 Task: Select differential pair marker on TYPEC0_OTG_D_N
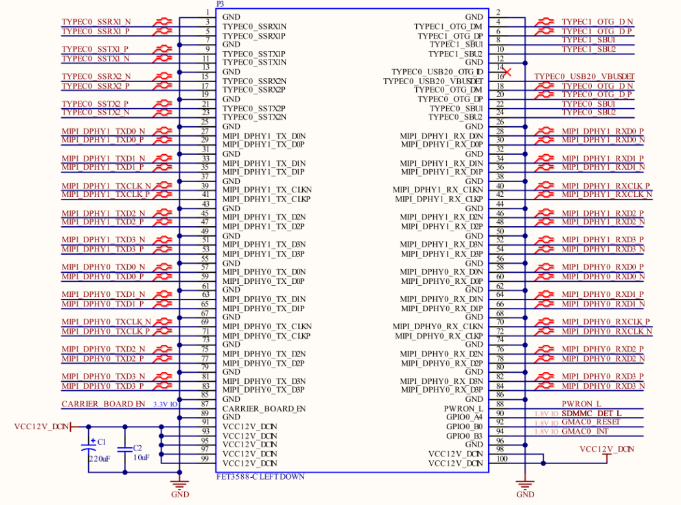click(x=544, y=86)
